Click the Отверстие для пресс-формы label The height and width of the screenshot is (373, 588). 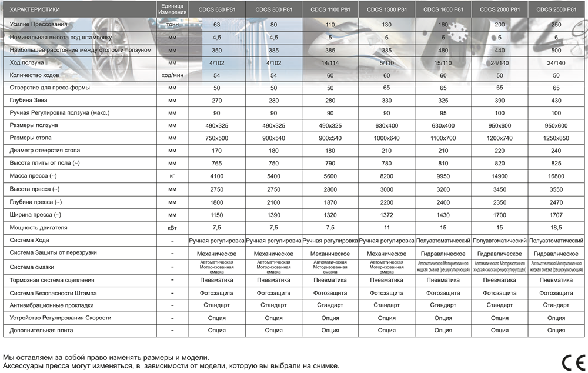pyautogui.click(x=49, y=88)
